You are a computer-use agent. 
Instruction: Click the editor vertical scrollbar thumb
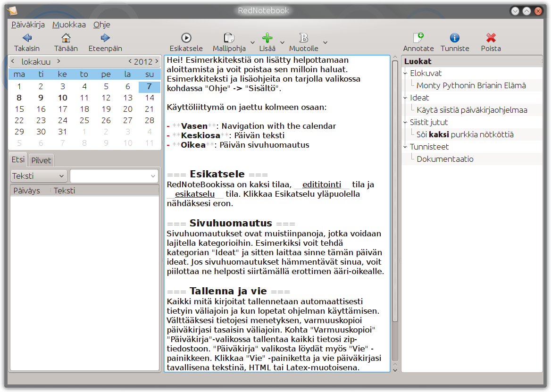(x=395, y=191)
